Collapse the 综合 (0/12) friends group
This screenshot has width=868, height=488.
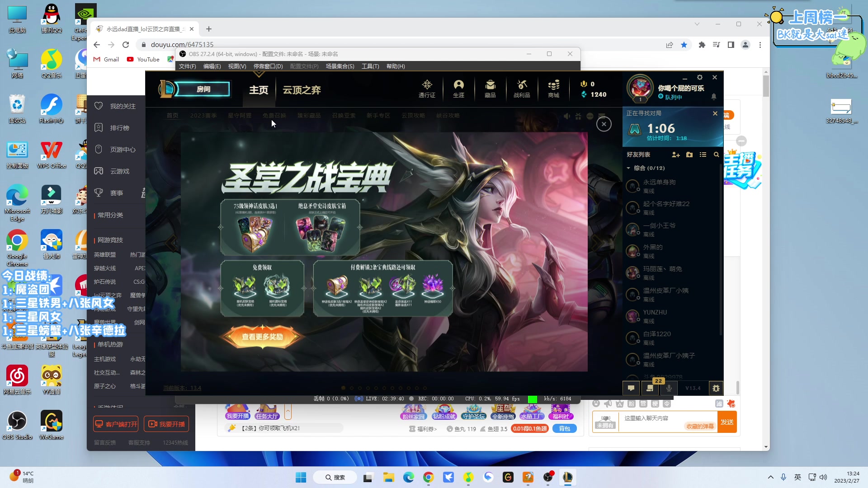coord(628,168)
